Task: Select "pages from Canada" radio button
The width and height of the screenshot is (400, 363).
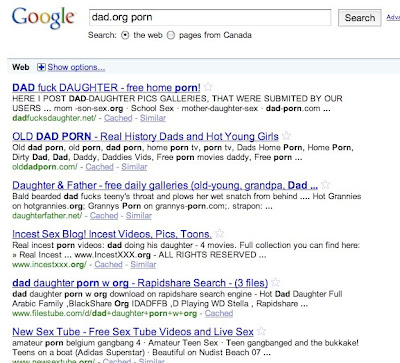Action: pos(171,35)
